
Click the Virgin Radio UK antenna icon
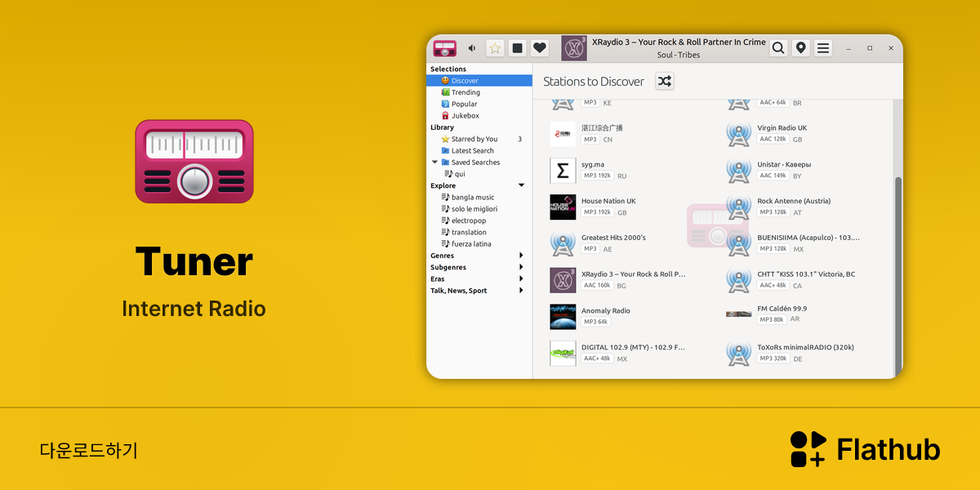coord(738,134)
